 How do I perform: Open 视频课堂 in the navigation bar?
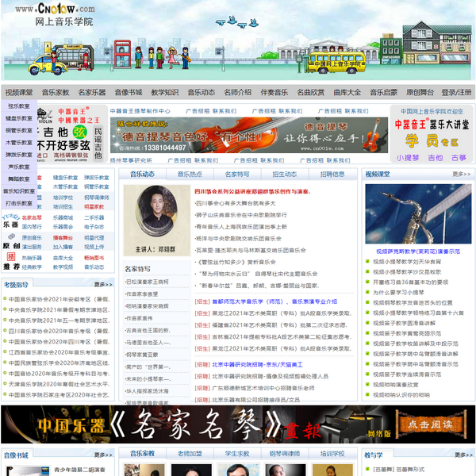point(19,92)
